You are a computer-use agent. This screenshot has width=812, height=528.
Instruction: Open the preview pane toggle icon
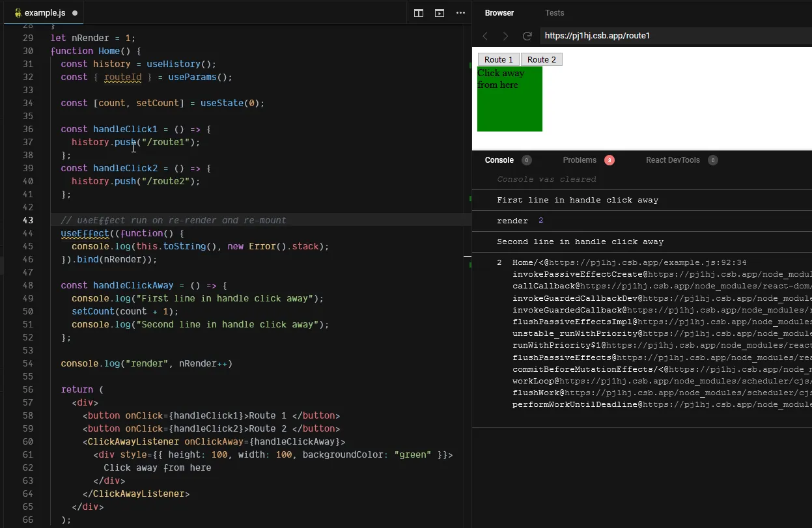coord(440,13)
